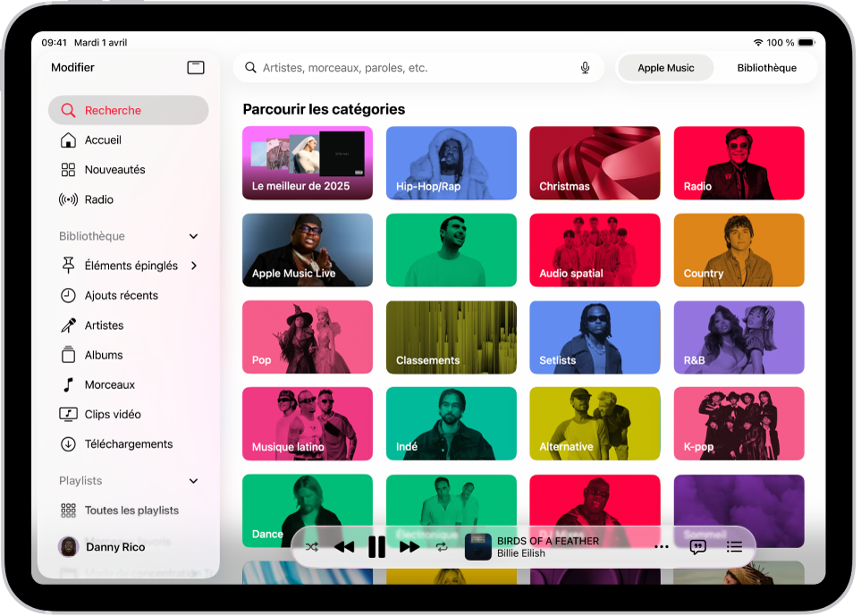Open the Country category tile
This screenshot has width=861, height=616.
[x=739, y=249]
